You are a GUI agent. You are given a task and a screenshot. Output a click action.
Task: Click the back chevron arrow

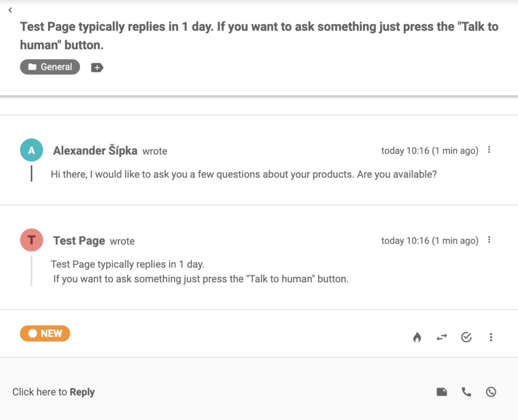(x=10, y=10)
